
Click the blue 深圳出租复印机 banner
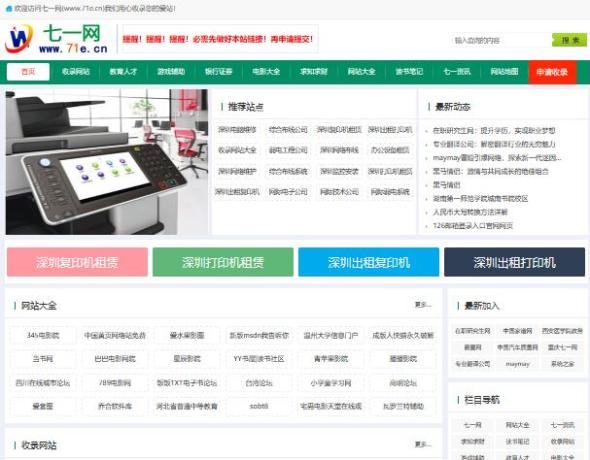(x=368, y=262)
